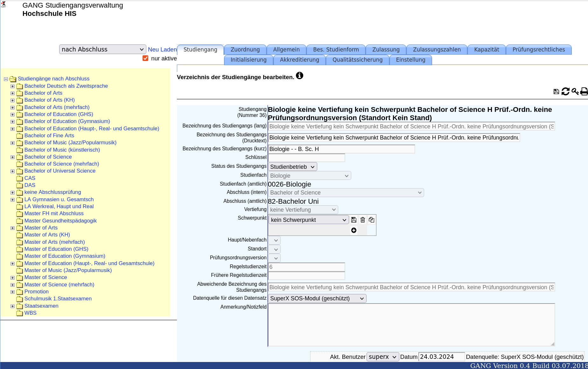Save the Schwerpunkt entry with the disk icon

click(354, 220)
